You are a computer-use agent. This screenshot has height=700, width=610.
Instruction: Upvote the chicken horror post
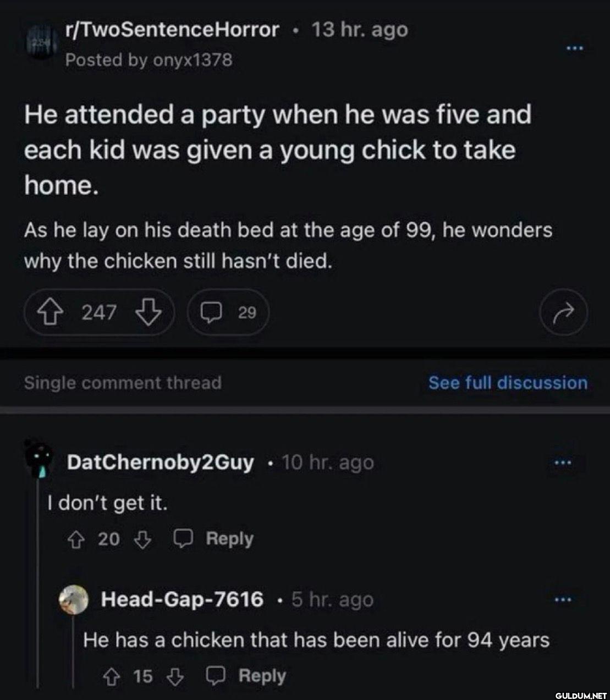(x=47, y=312)
